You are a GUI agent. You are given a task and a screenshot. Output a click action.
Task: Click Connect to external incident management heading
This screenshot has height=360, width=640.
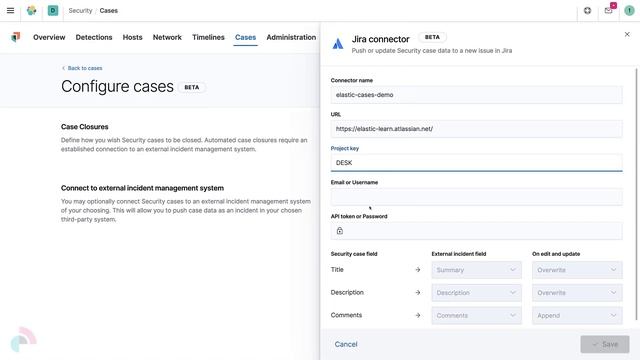pos(142,188)
